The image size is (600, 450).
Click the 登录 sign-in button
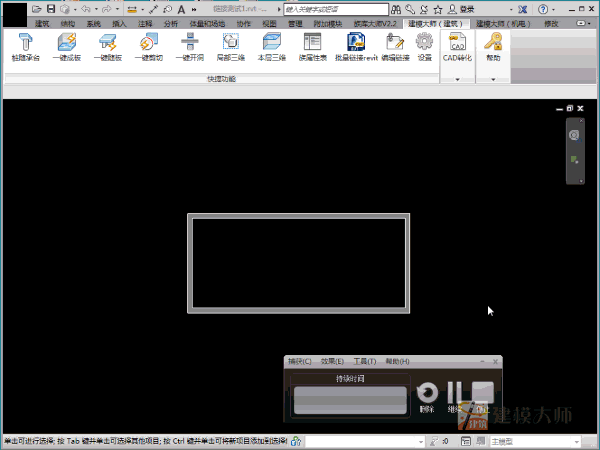(x=461, y=9)
